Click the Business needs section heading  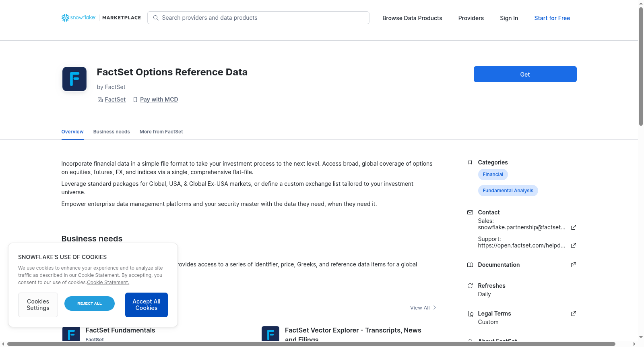click(92, 239)
